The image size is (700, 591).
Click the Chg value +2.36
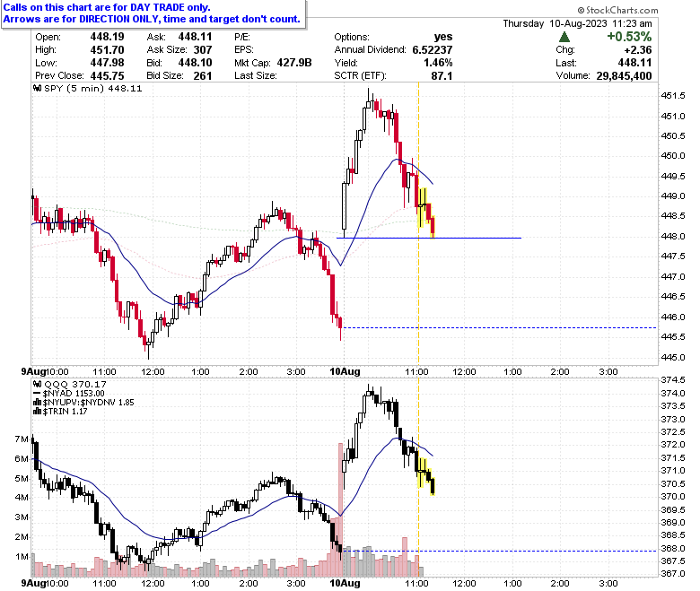coord(638,49)
